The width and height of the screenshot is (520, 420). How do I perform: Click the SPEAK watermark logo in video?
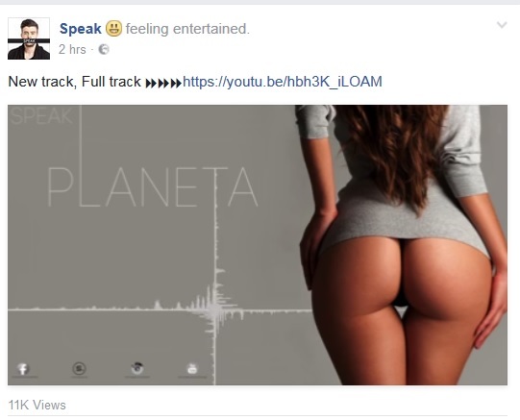click(x=41, y=115)
